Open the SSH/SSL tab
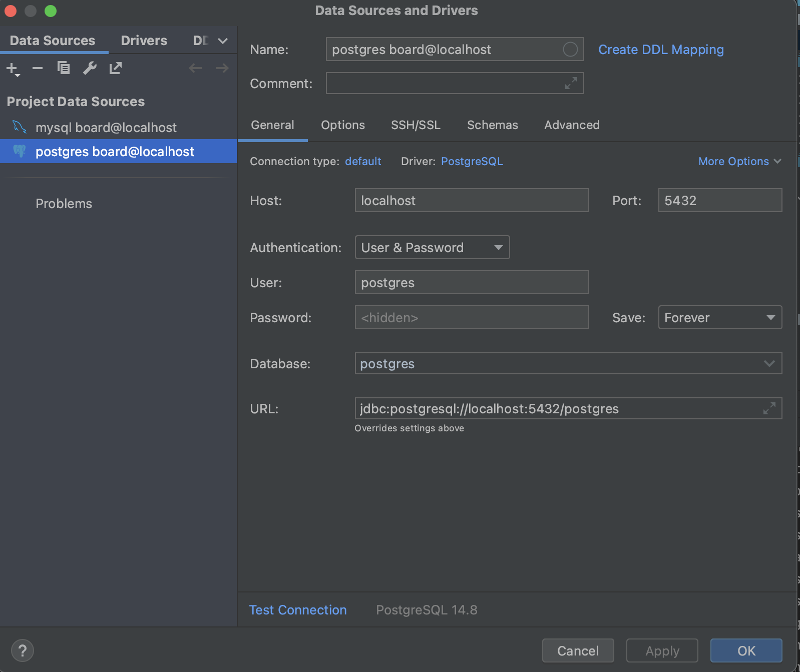The width and height of the screenshot is (800, 672). pos(416,125)
